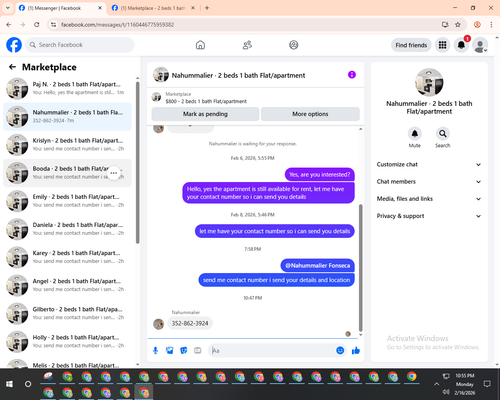
Task: Expand Customize chat section
Action: coord(429,164)
